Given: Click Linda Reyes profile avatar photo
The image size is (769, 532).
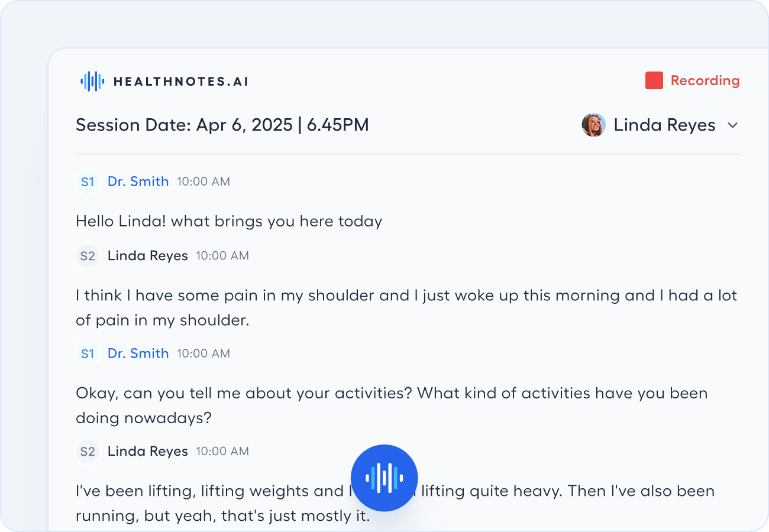Looking at the screenshot, I should (593, 125).
